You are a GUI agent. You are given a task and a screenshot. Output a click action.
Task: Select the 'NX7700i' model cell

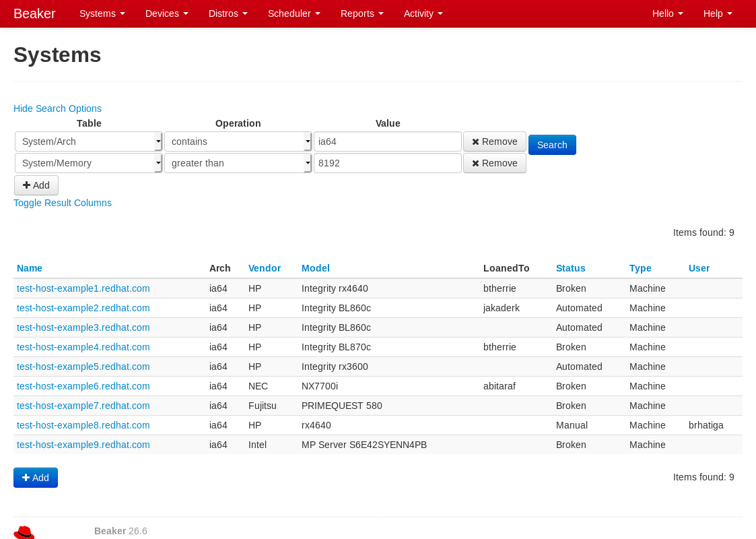[320, 386]
